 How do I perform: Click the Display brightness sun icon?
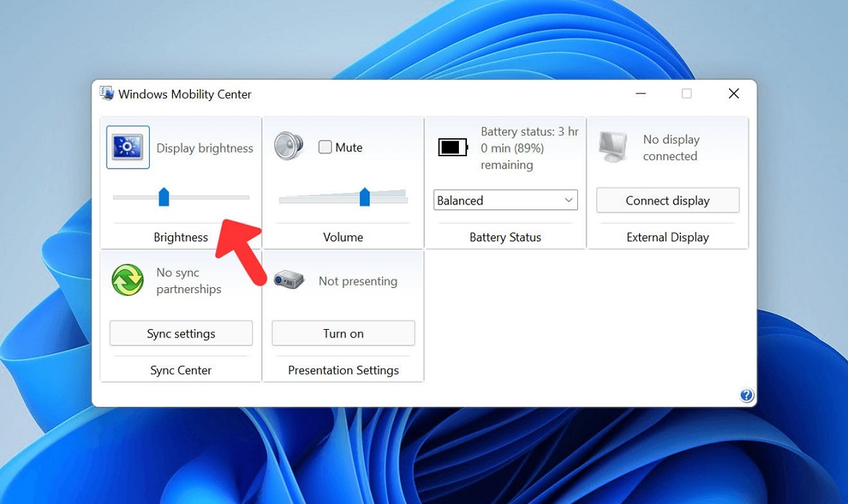[128, 147]
